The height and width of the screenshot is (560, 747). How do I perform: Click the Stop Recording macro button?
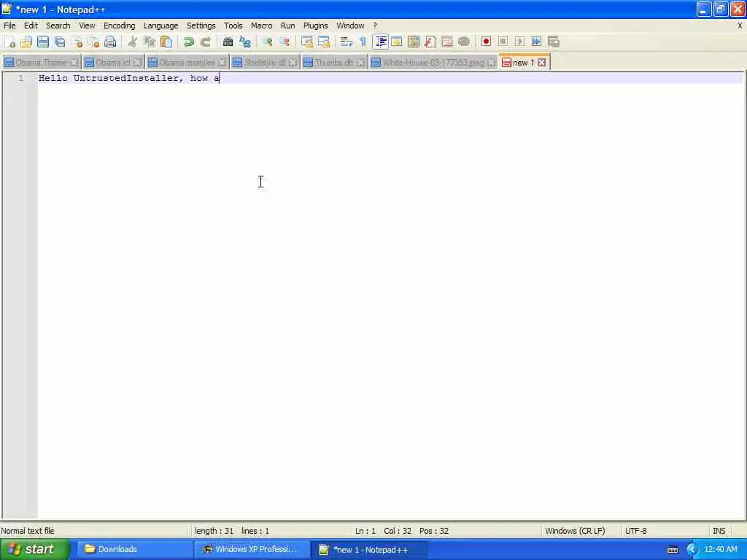pyautogui.click(x=503, y=42)
